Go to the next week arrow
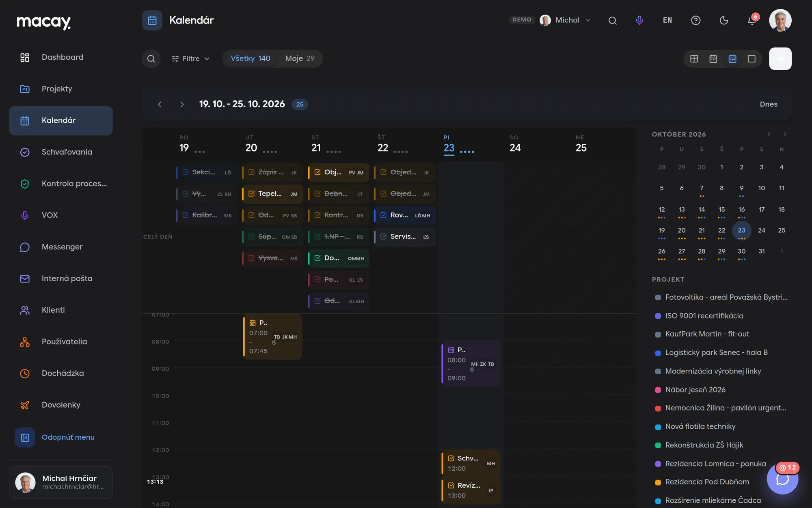 pyautogui.click(x=182, y=104)
